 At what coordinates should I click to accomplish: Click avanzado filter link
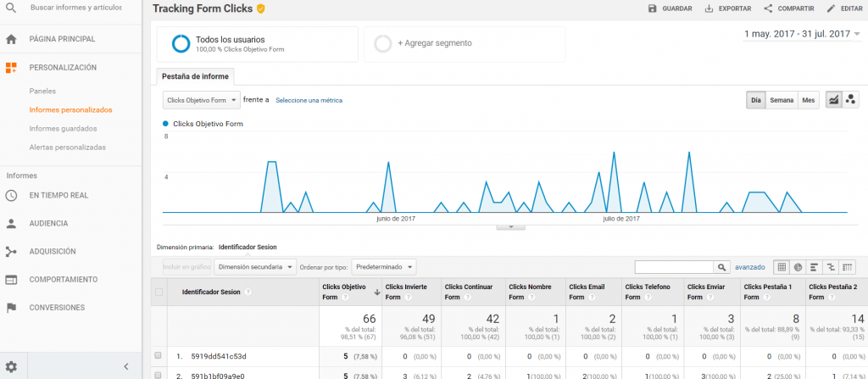[750, 267]
